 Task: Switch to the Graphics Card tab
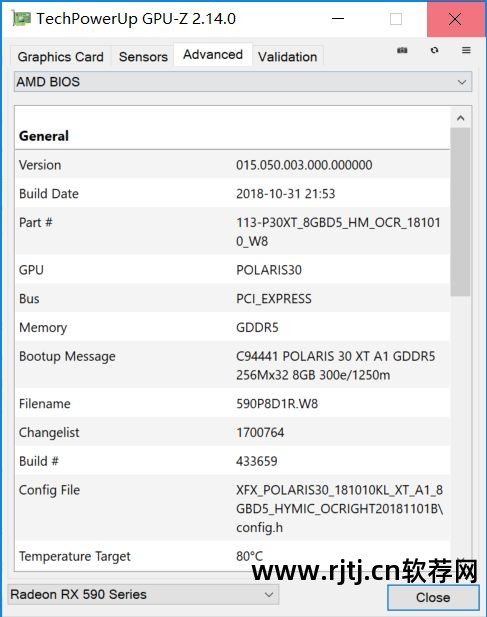tap(61, 57)
